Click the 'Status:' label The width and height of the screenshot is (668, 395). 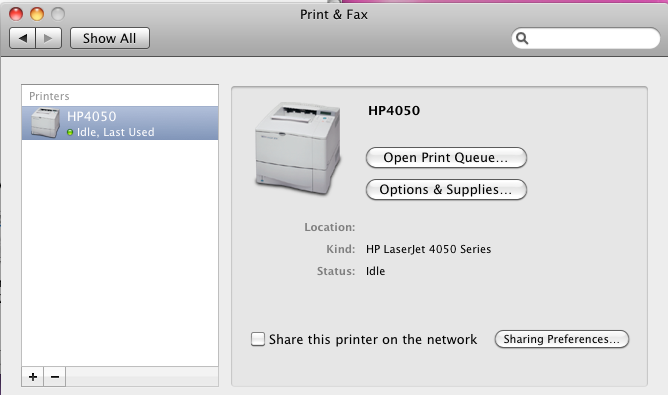pos(336,271)
